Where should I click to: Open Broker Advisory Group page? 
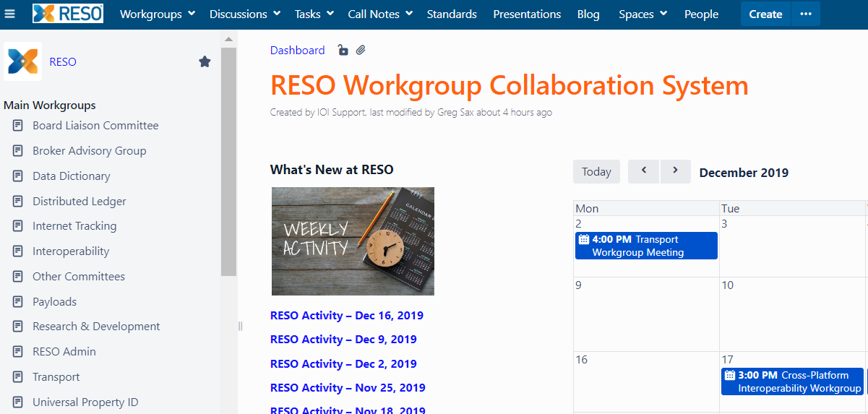pyautogui.click(x=90, y=151)
